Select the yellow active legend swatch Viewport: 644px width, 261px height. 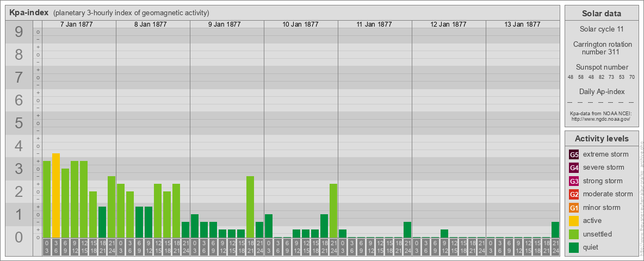[574, 221]
